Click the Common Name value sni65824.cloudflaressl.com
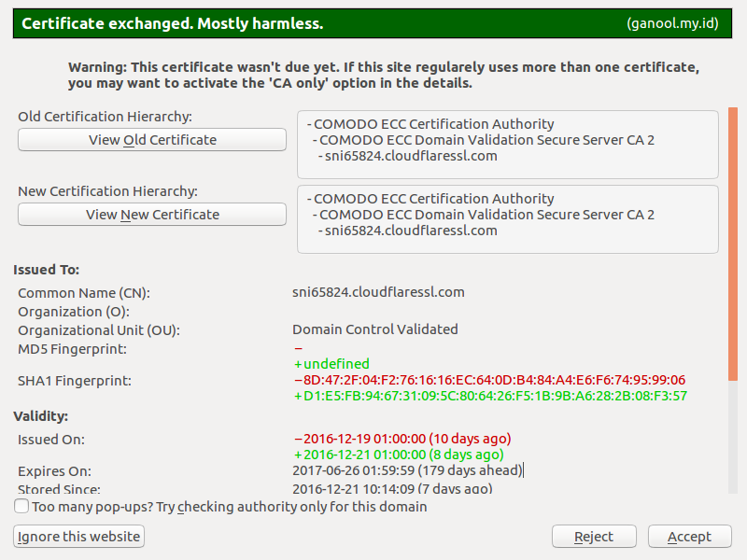Screen dimensions: 747x560 378,292
